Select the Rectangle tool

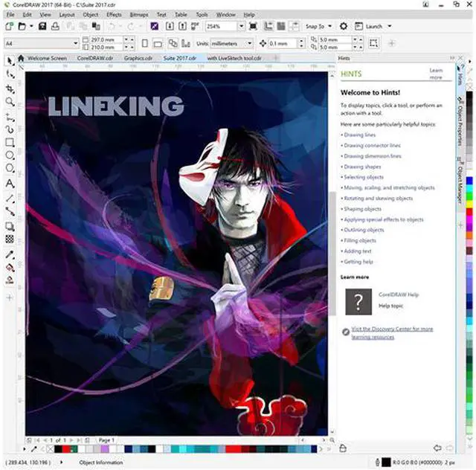click(x=10, y=142)
